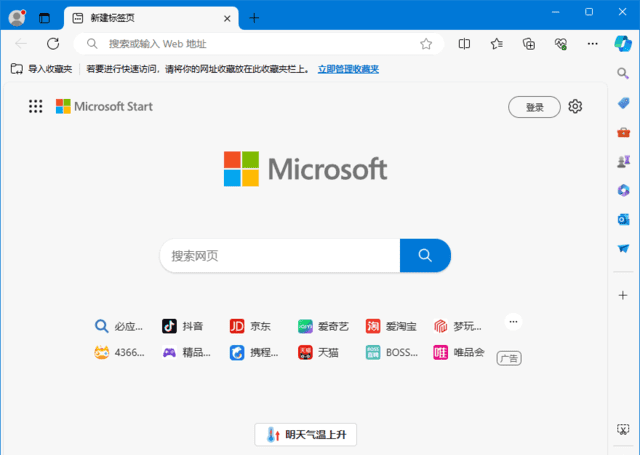This screenshot has width=640, height=455.
Task: Open the 爱淘宝 quick link
Action: click(x=391, y=326)
